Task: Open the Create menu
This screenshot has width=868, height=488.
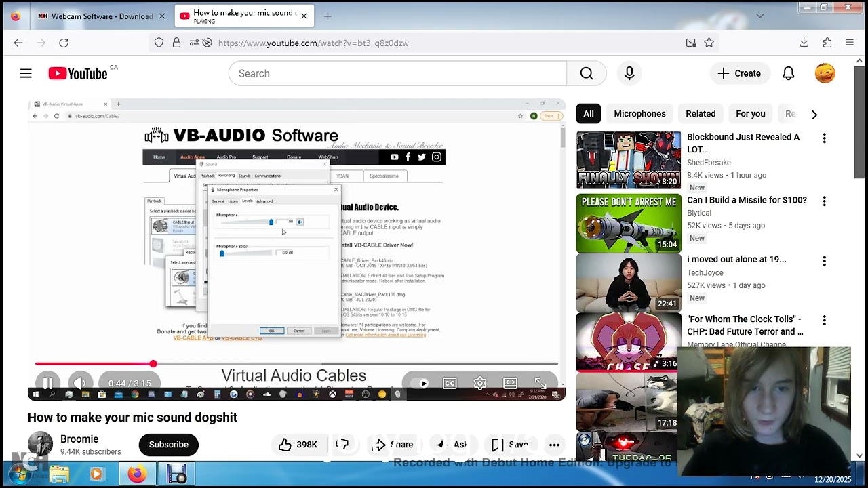Action: pyautogui.click(x=739, y=73)
